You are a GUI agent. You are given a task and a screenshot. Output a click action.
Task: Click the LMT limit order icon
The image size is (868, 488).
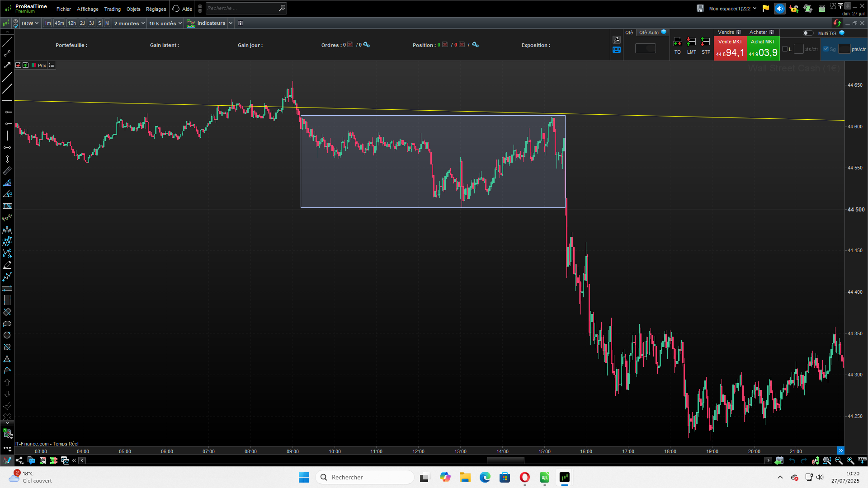click(x=691, y=42)
